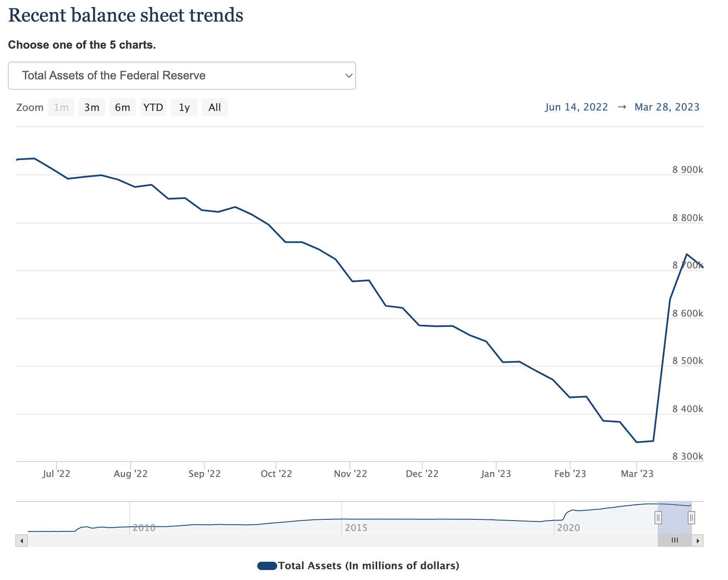The image size is (728, 580).
Task: Apply the 3m zoom range
Action: coord(91,107)
